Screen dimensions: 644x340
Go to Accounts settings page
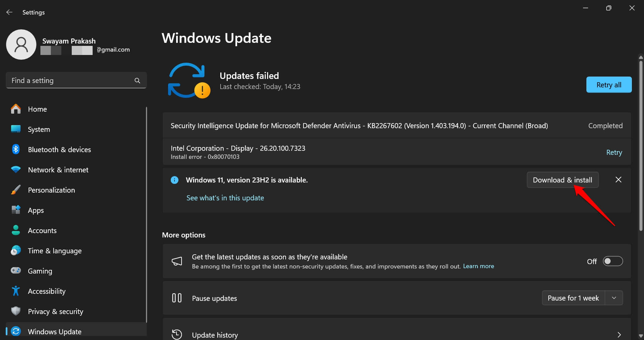point(42,230)
